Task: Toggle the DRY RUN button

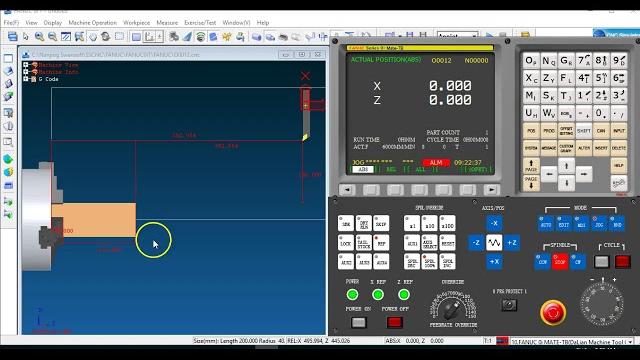Action: coord(363,224)
